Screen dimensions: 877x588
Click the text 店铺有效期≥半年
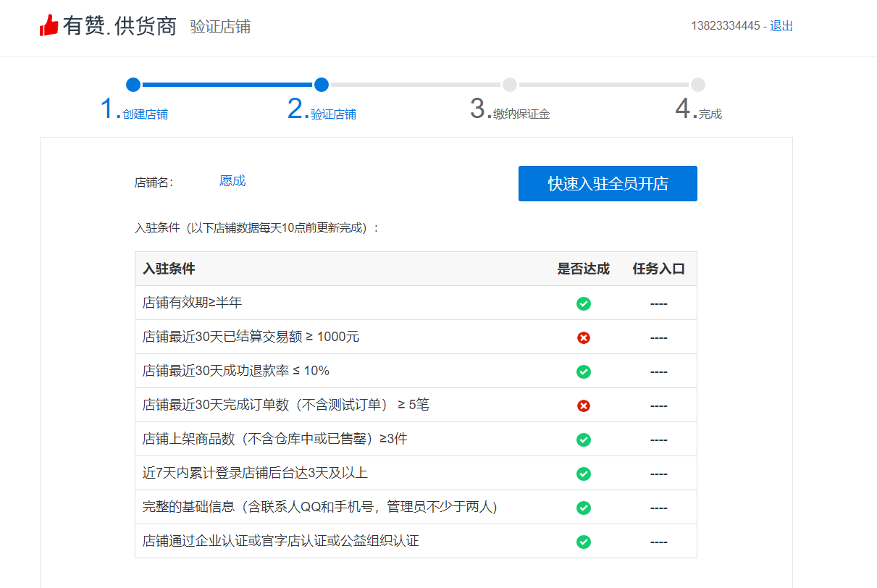[193, 303]
